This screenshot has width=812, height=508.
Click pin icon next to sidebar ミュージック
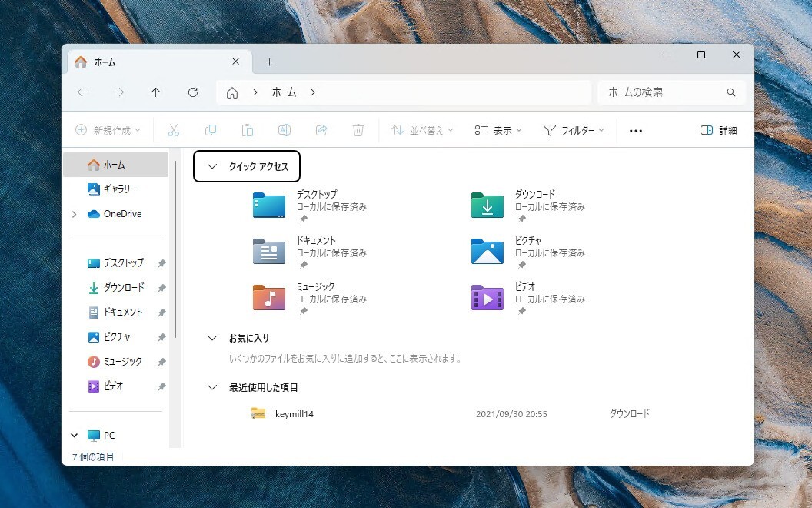click(161, 362)
